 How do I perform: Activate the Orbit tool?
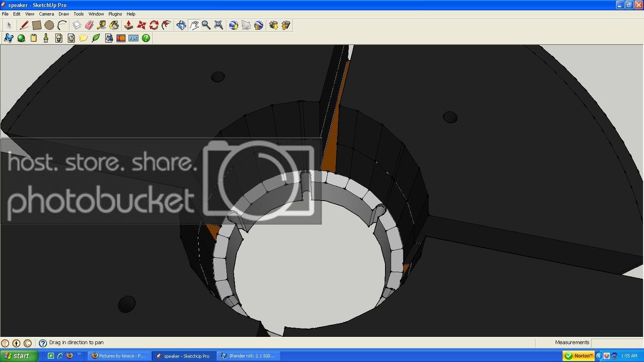[181, 25]
